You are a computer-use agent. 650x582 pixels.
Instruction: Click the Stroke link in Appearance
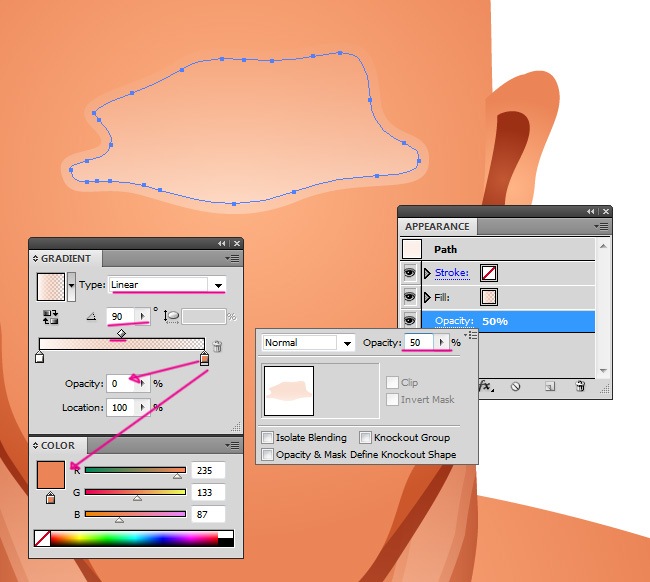(x=452, y=273)
